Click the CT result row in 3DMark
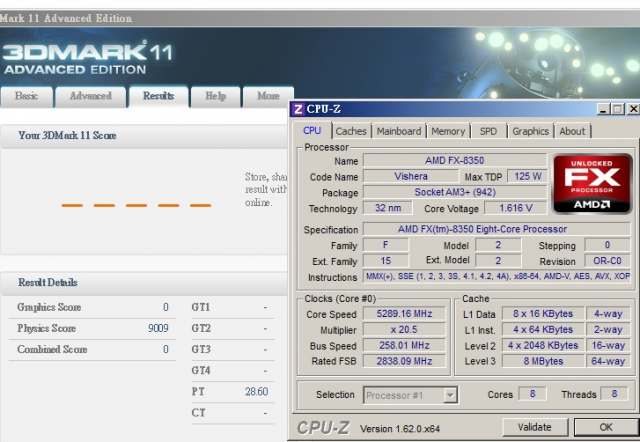 pos(233,413)
